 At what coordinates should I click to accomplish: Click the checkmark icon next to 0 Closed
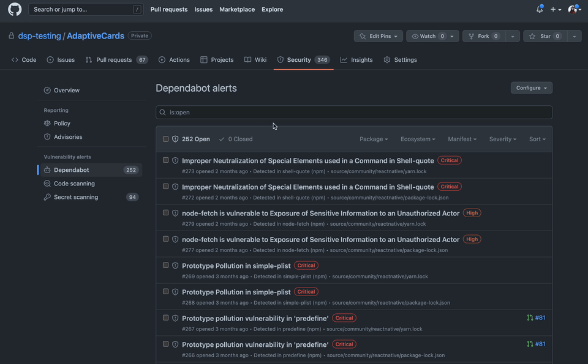222,139
